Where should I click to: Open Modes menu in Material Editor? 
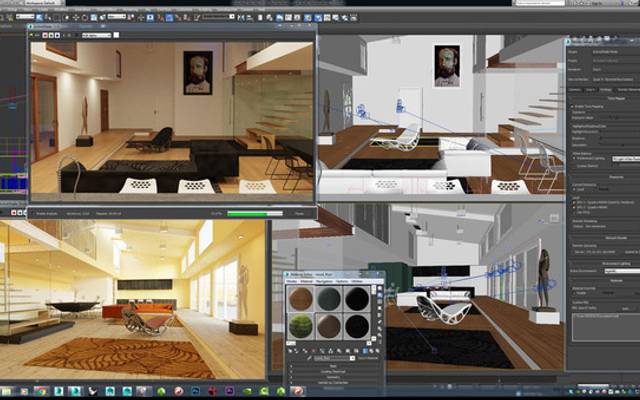coord(291,282)
